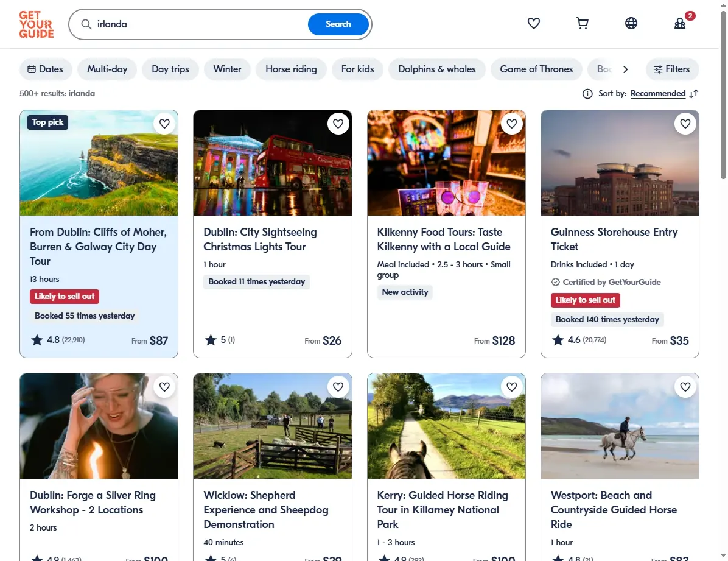Open Wicklow Shepherd Experience listing title
The height and width of the screenshot is (561, 728).
266,510
